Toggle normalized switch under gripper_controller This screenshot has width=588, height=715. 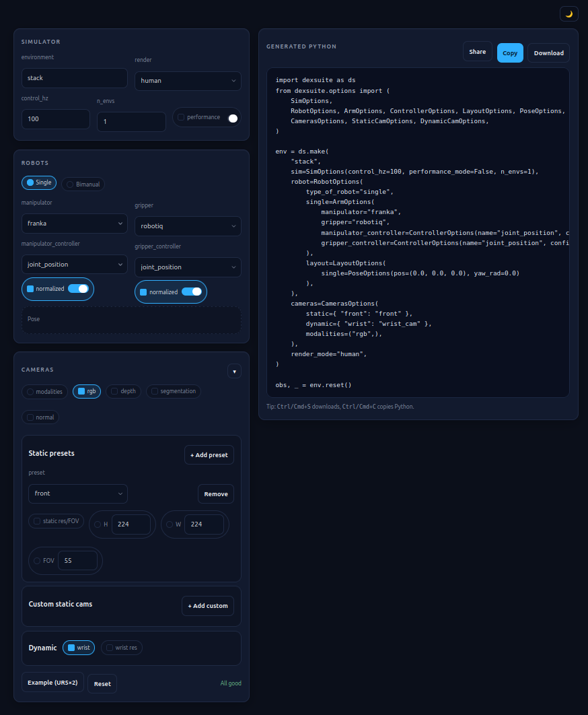coord(192,292)
